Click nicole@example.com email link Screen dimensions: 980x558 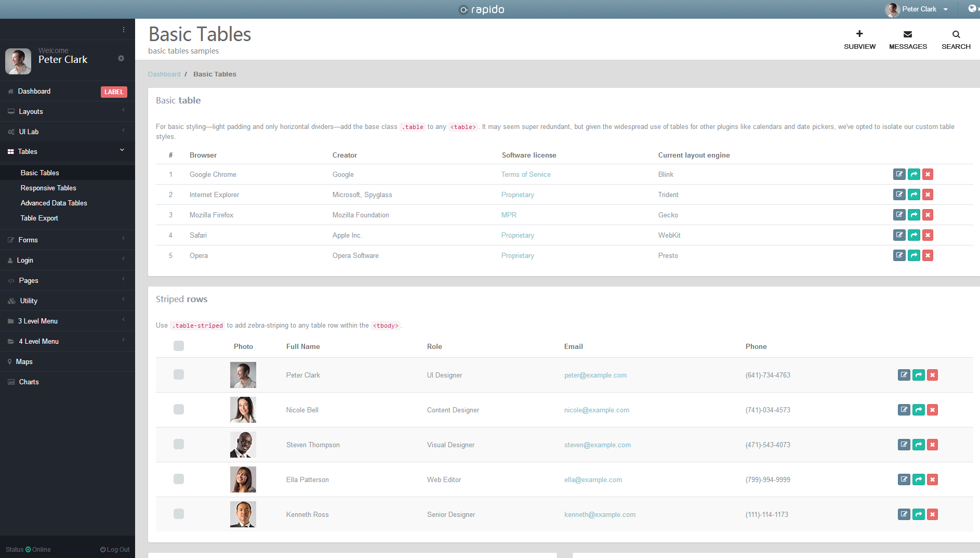[597, 410]
